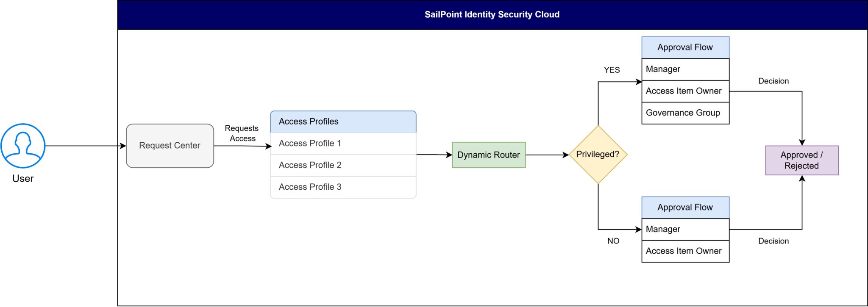Click the Requests Access label

point(242,133)
